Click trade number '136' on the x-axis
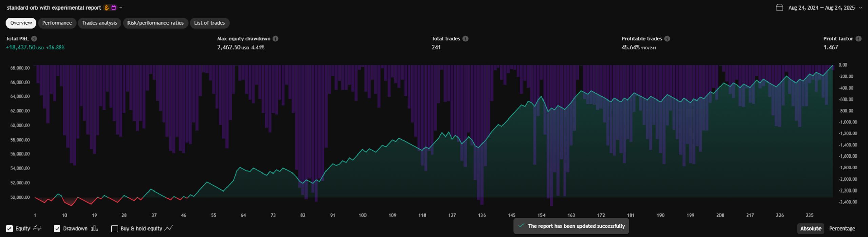This screenshot has height=237, width=868. point(482,215)
